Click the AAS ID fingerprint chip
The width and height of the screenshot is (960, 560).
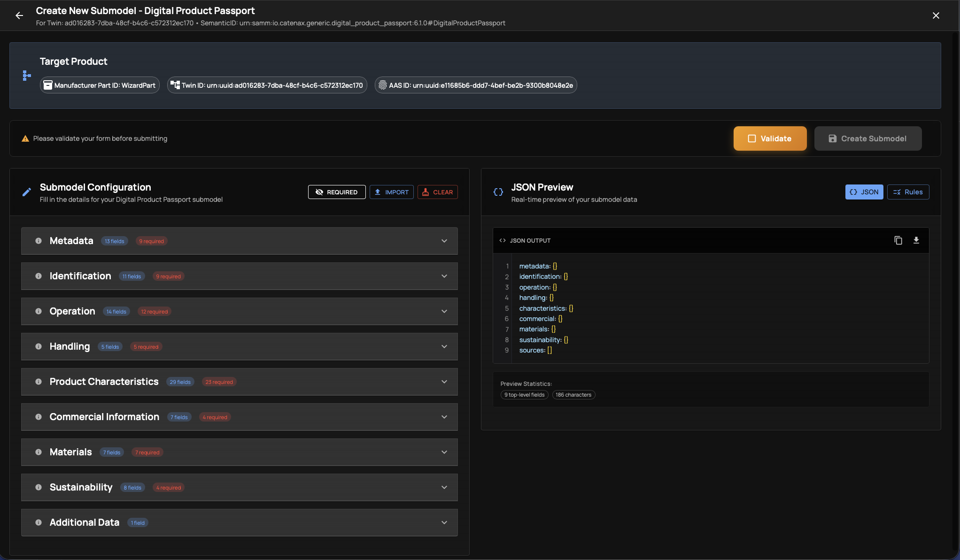pos(475,85)
